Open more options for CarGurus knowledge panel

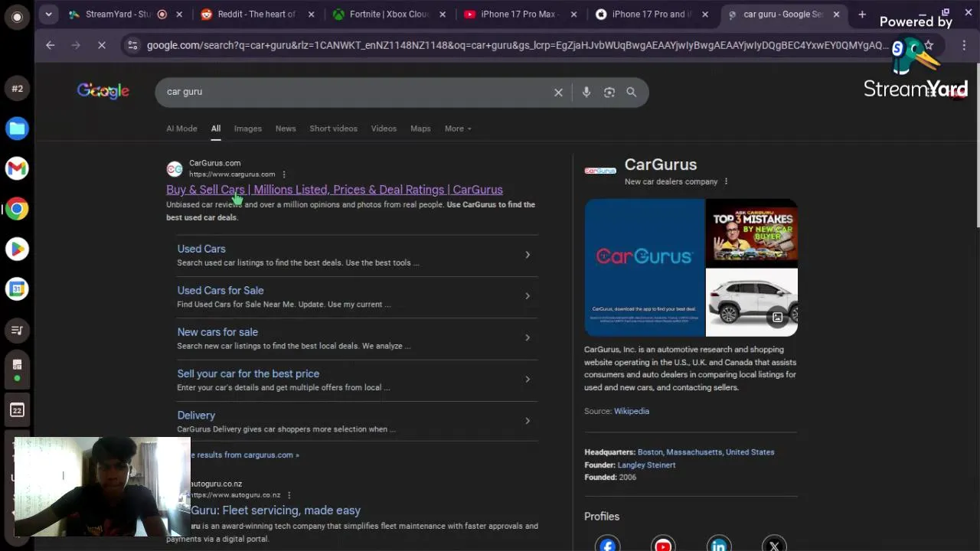(726, 181)
